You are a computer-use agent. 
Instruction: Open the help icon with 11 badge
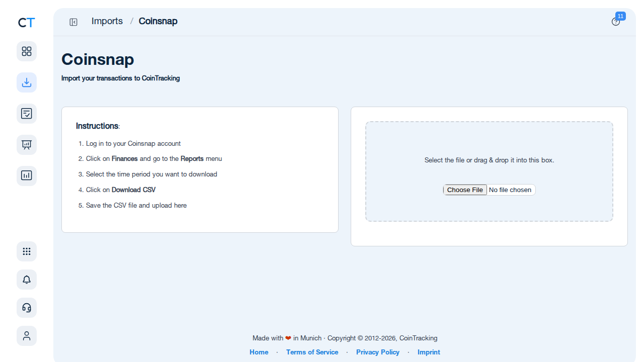click(x=616, y=22)
